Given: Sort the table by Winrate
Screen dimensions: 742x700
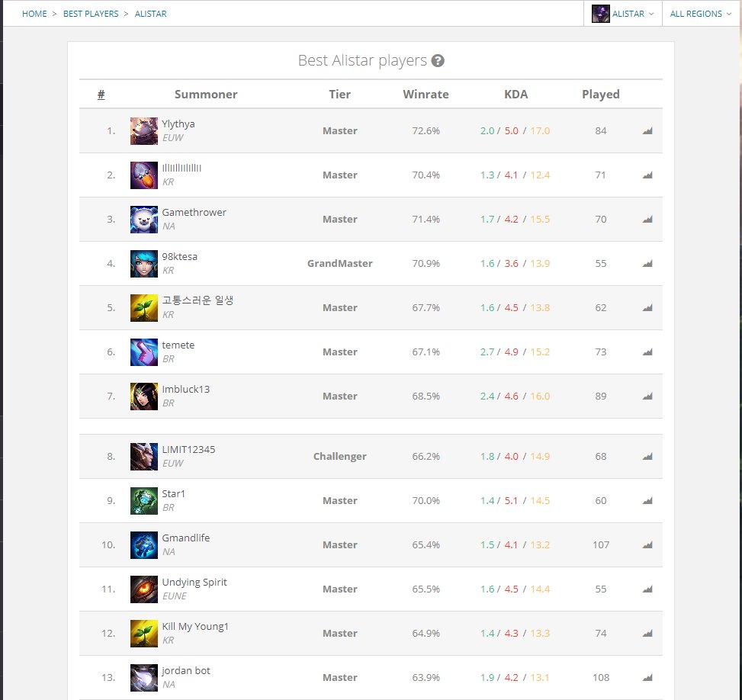Looking at the screenshot, I should 426,94.
